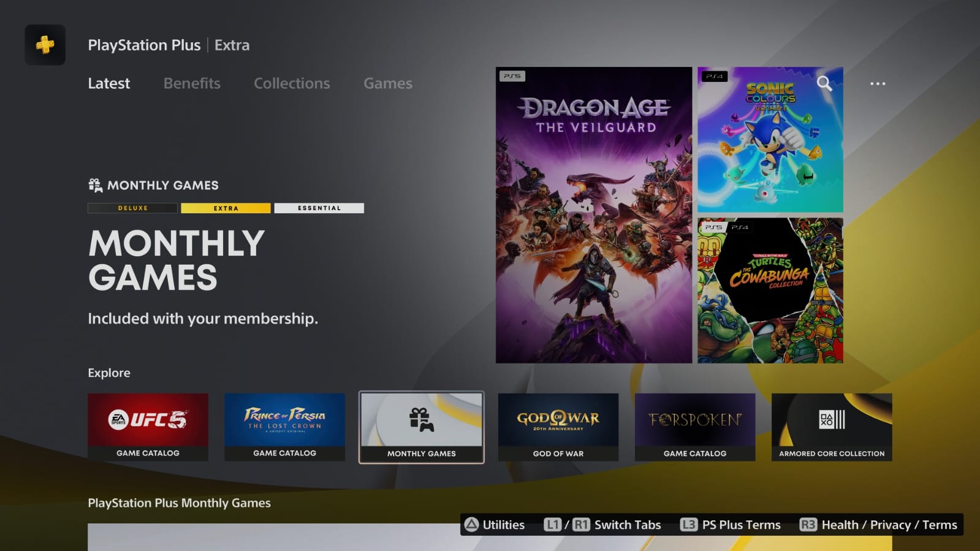Open the Sonic Colours Ultimate cover

pyautogui.click(x=770, y=140)
